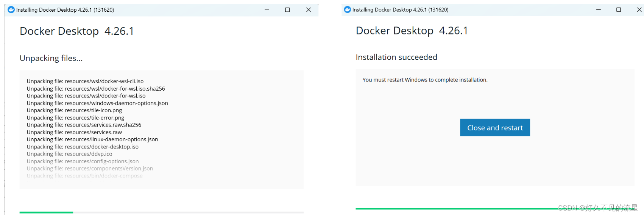Select the tile-error.png log line
Screen dimensions: 644x215
pos(75,118)
